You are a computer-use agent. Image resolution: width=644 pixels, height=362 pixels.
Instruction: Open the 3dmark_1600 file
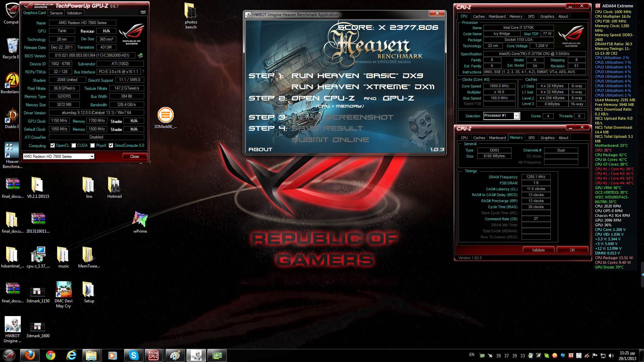tap(38, 329)
